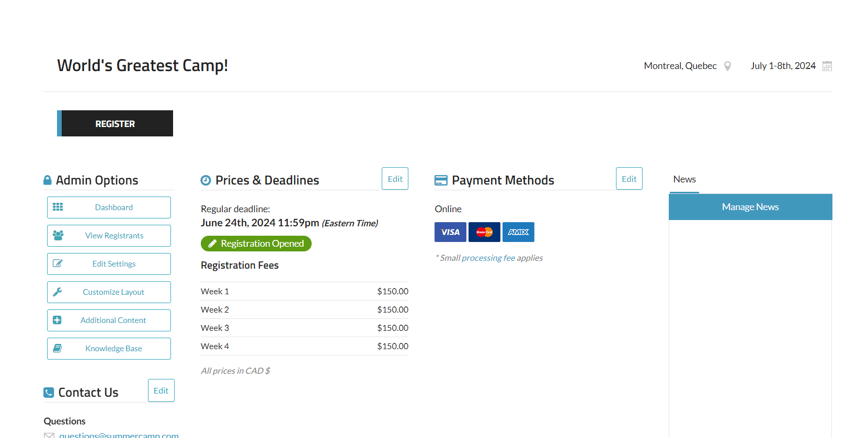Click the AMEX card icon

click(518, 232)
